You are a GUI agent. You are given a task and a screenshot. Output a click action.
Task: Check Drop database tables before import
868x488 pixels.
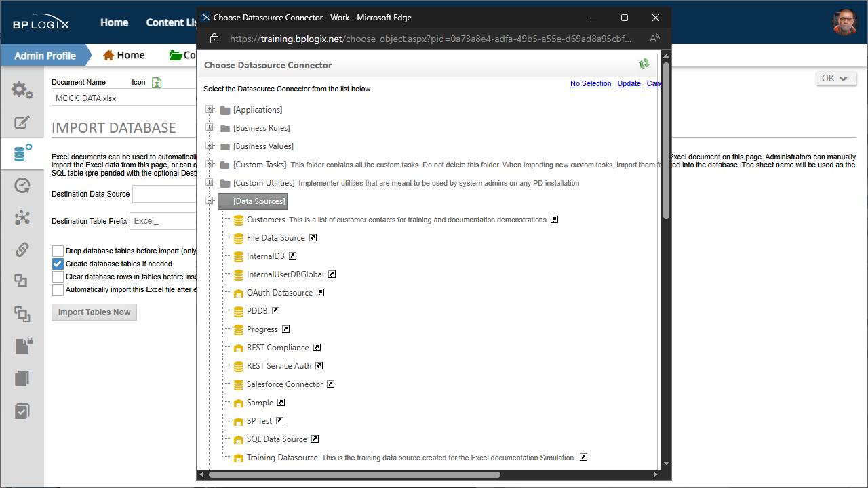point(58,251)
